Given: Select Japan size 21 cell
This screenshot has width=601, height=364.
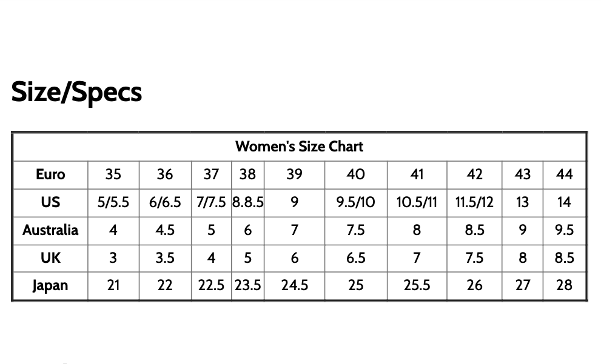Looking at the screenshot, I should [113, 285].
